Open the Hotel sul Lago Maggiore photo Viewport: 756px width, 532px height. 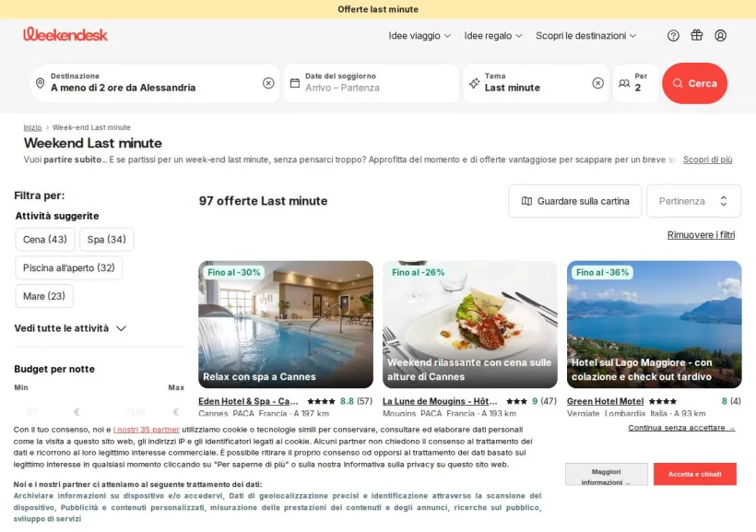(x=655, y=325)
